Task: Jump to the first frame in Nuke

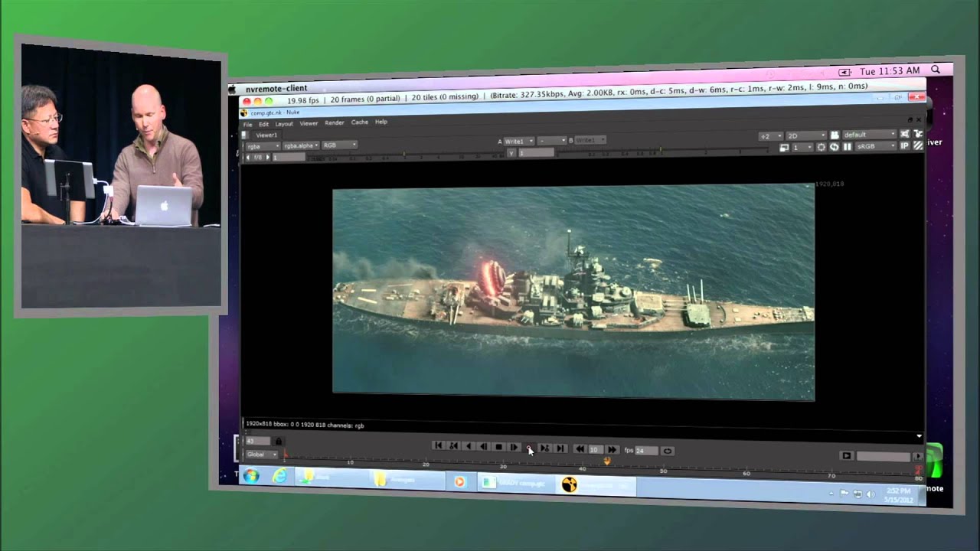Action: [438, 446]
